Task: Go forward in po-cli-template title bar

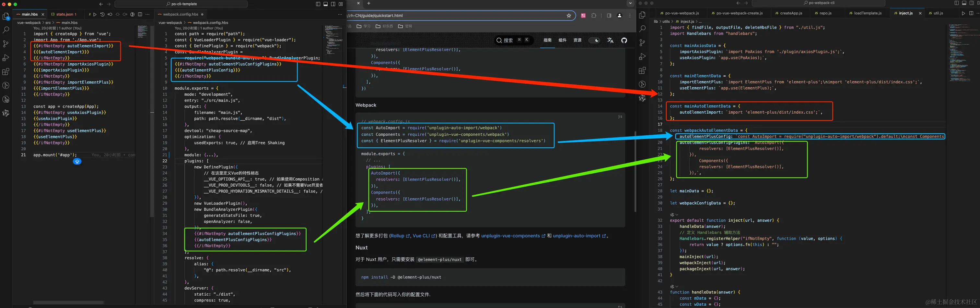Action: coord(109,4)
